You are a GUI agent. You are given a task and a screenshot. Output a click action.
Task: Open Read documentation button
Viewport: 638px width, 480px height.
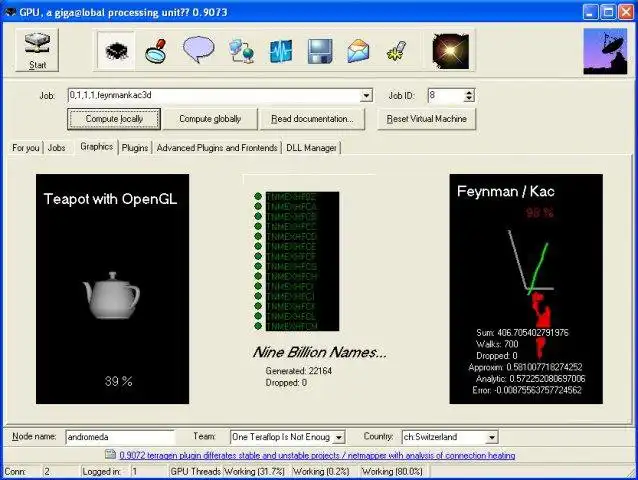[x=312, y=119]
